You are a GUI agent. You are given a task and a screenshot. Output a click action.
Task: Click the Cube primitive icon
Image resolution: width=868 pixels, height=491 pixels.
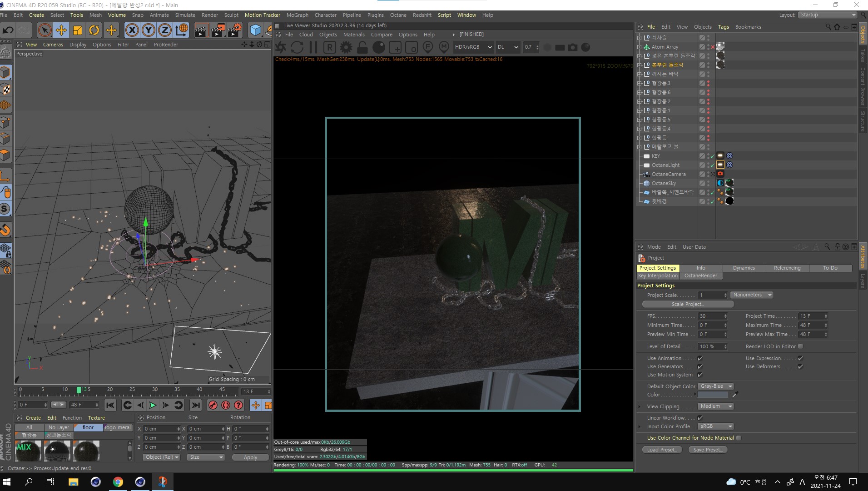(256, 30)
